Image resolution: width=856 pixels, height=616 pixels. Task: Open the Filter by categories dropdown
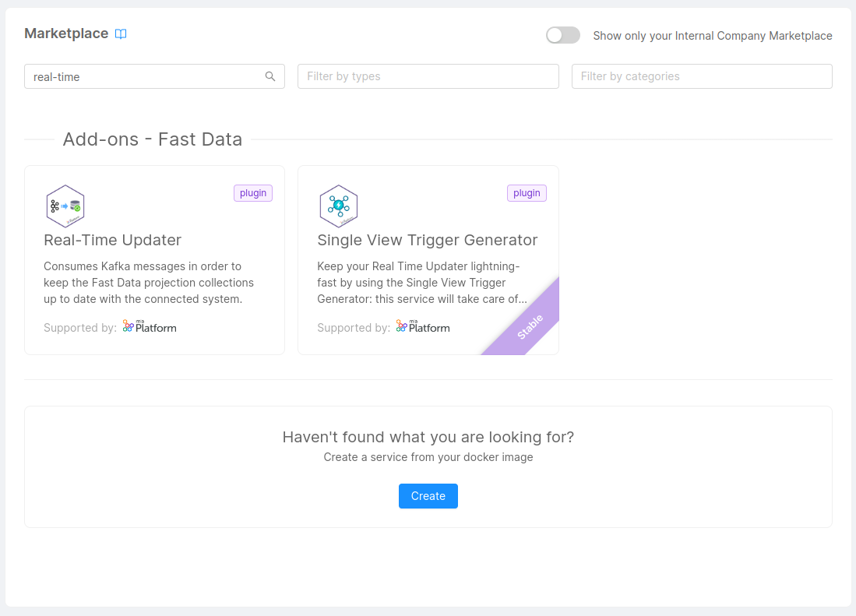[x=702, y=76]
